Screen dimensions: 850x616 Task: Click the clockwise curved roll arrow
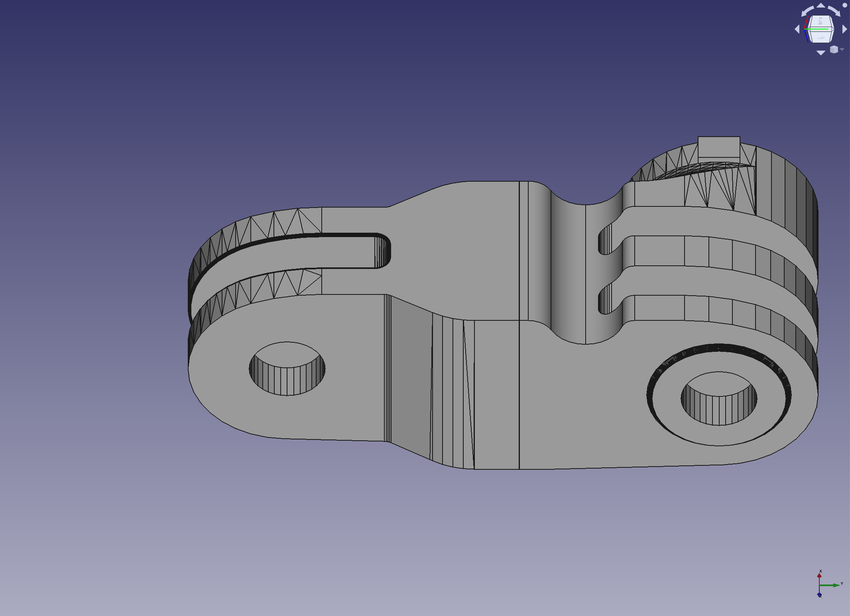click(834, 11)
